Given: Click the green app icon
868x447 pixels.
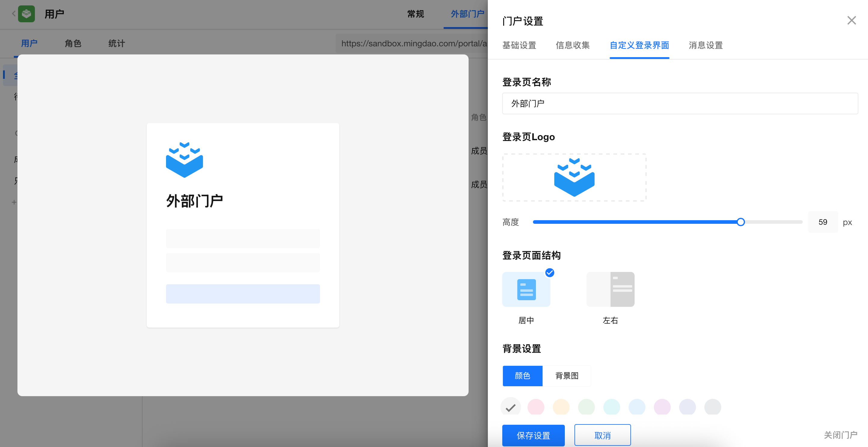Looking at the screenshot, I should pos(26,14).
